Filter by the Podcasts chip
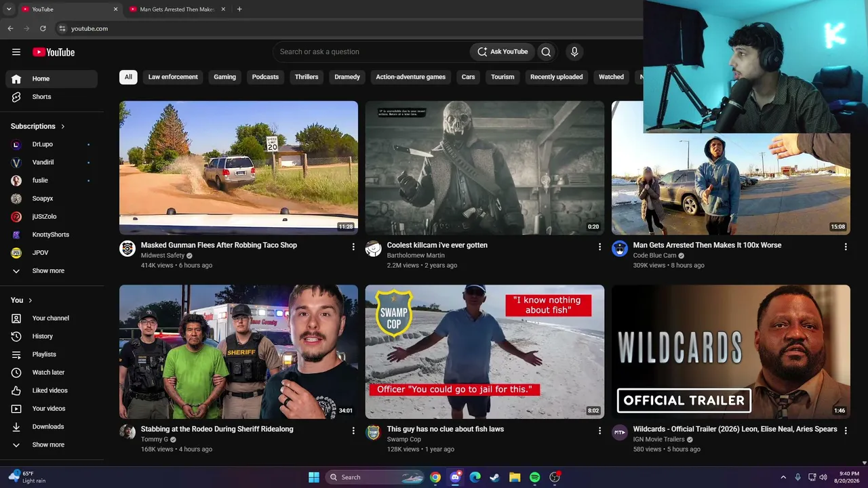 click(265, 77)
